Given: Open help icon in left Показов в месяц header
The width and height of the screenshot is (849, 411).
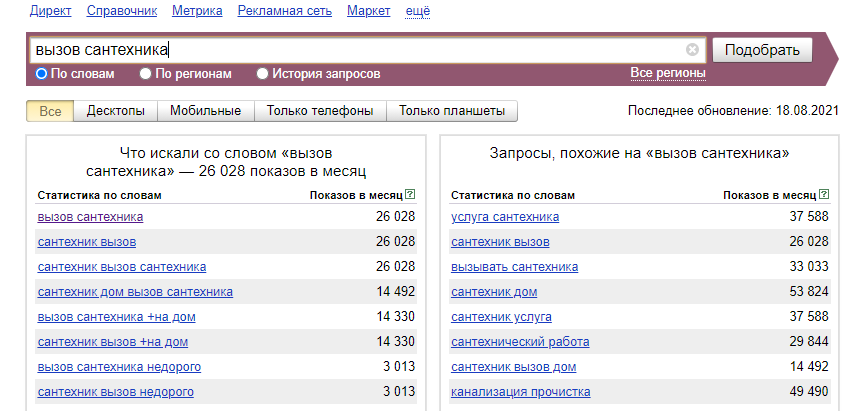Looking at the screenshot, I should [410, 194].
